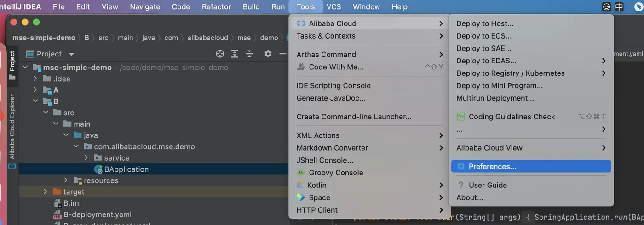Open Deploy to Registry / Kubernetes submenu
644x225 pixels.
[x=531, y=73]
